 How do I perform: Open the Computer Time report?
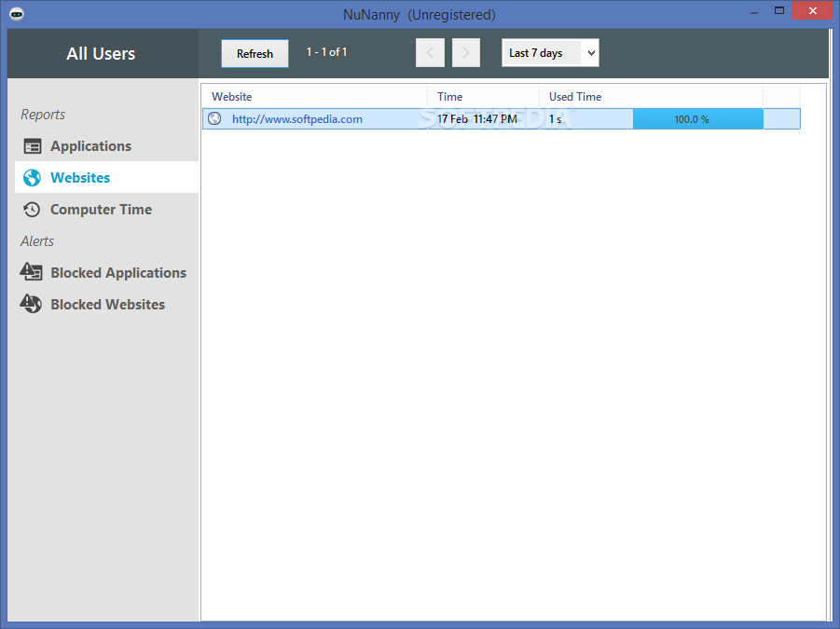click(106, 210)
